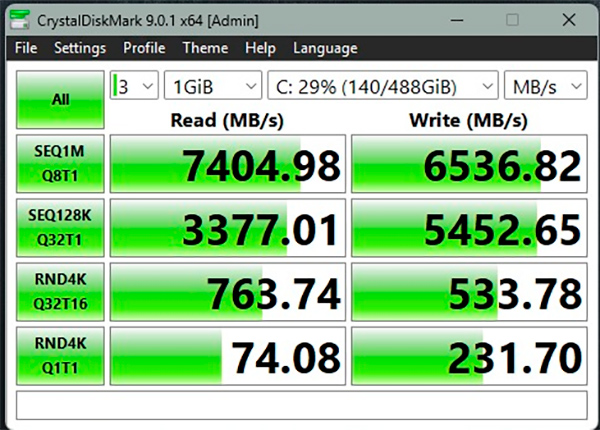Click the empty comment field at bottom
Viewport: 600px width, 430px height.
tap(300, 405)
